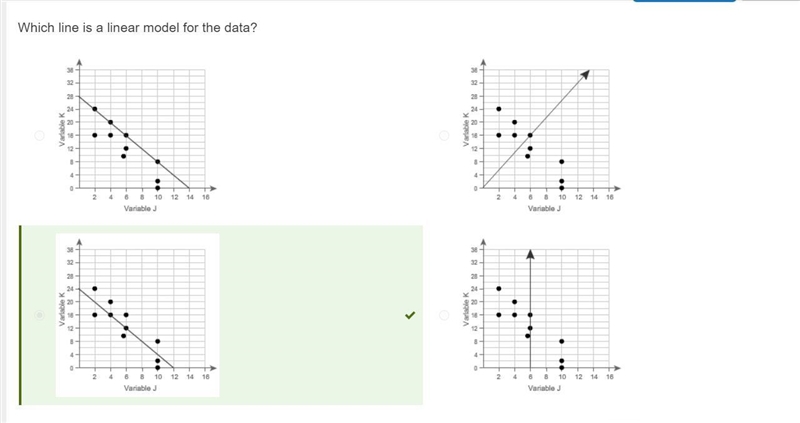800x423 pixels.
Task: Click the upward arrowhead on the vertical line
Action: (530, 254)
